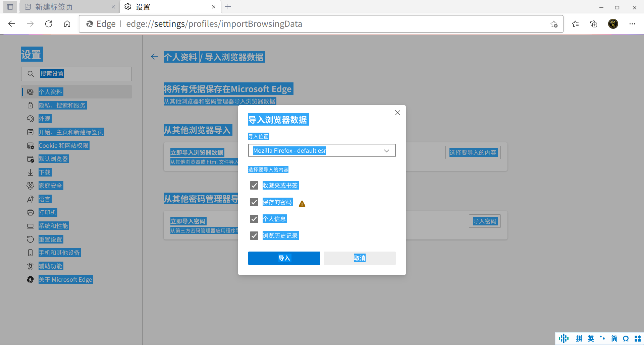Click the search magnifier in 搜索设置 box

(31, 74)
